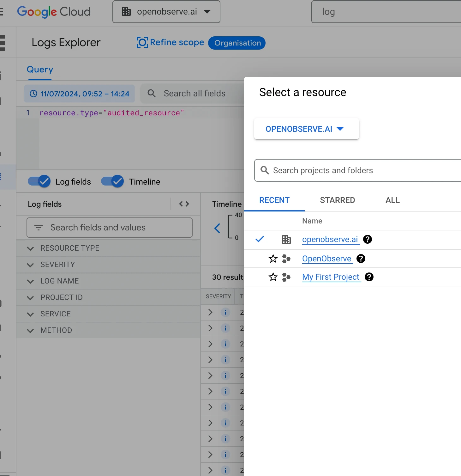
Task: Open the My First Project link
Action: point(331,277)
